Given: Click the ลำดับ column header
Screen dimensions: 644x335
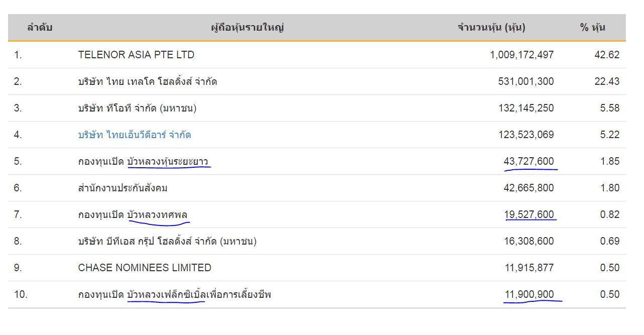Looking at the screenshot, I should 40,28.
